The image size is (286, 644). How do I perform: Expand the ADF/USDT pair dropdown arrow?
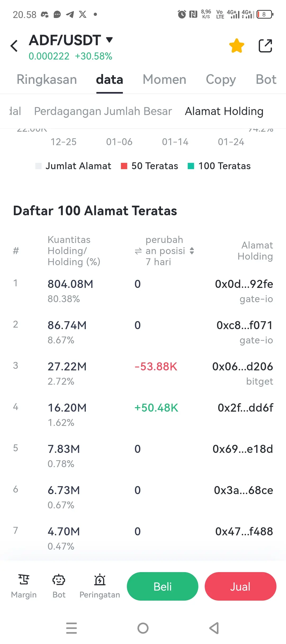point(109,40)
